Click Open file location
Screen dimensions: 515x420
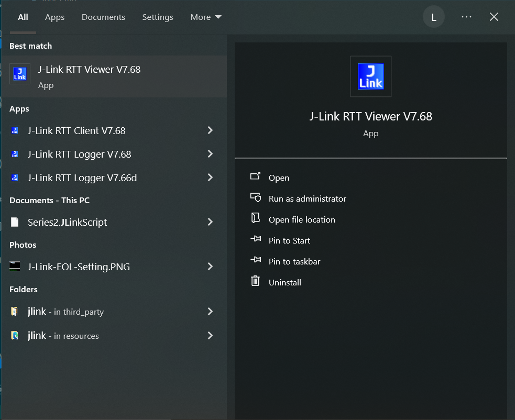tap(301, 219)
